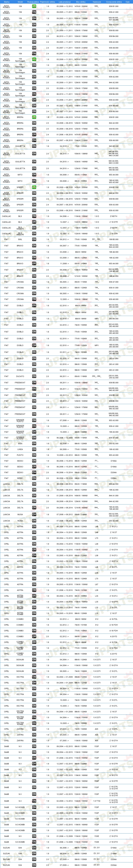This screenshot has width=133, height=868.
Task: Click the Moc silnika column header
Action: (81, 2)
